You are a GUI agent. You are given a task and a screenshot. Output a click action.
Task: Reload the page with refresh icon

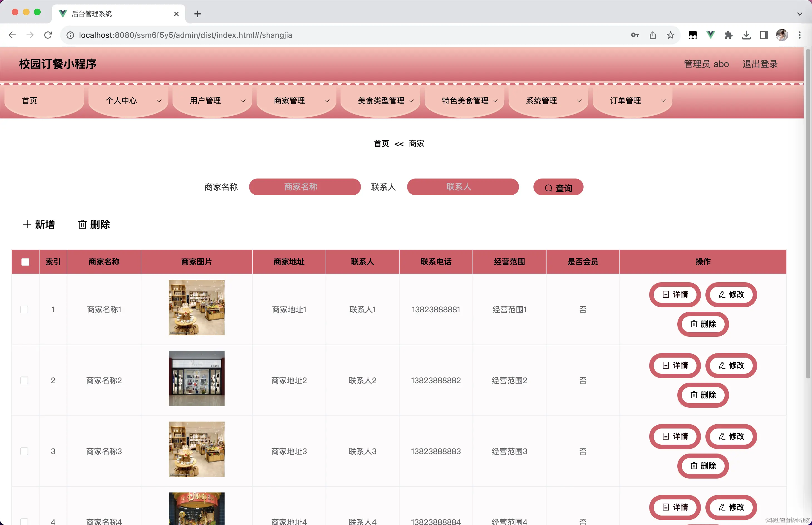point(48,35)
